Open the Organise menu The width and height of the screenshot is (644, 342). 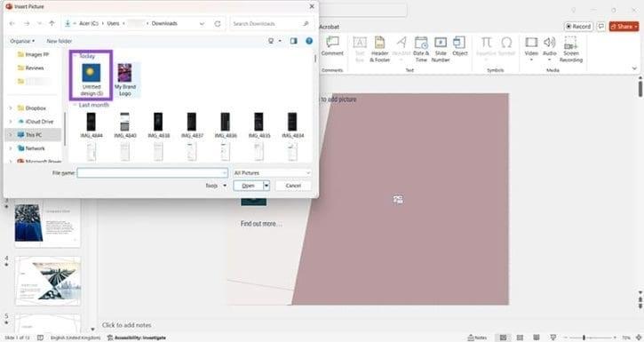(22, 41)
